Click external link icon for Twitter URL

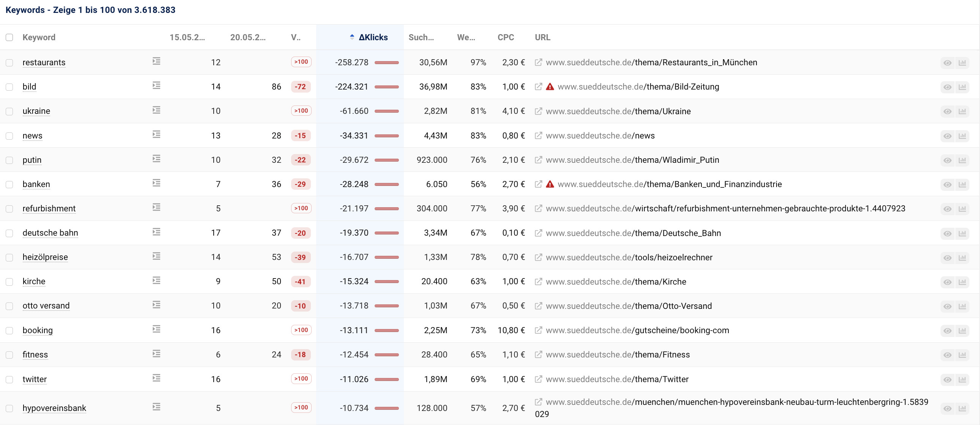538,379
